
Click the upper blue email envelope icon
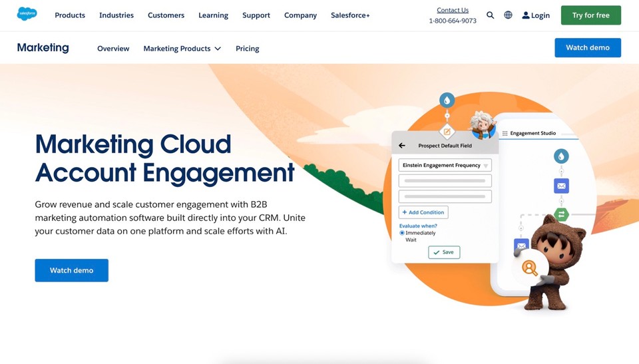561,186
